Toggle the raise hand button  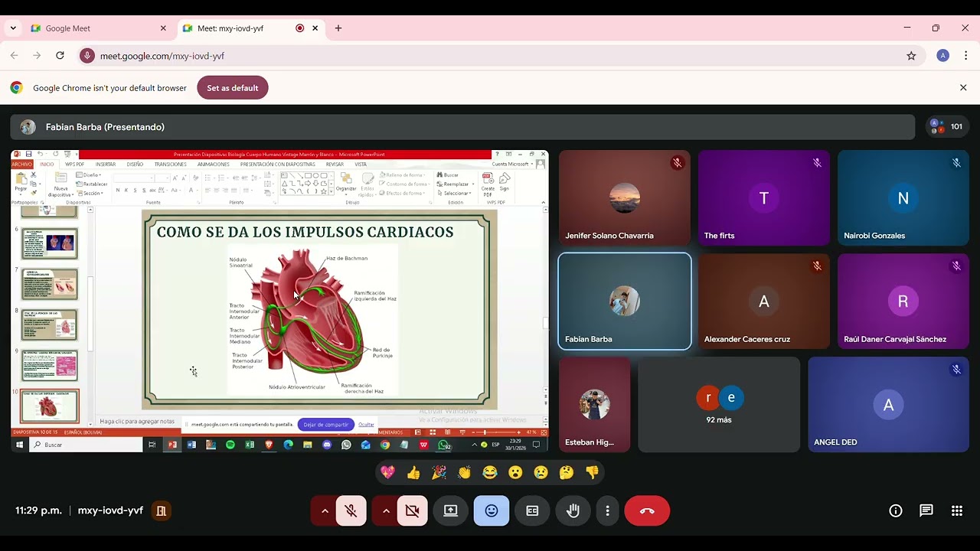point(573,511)
